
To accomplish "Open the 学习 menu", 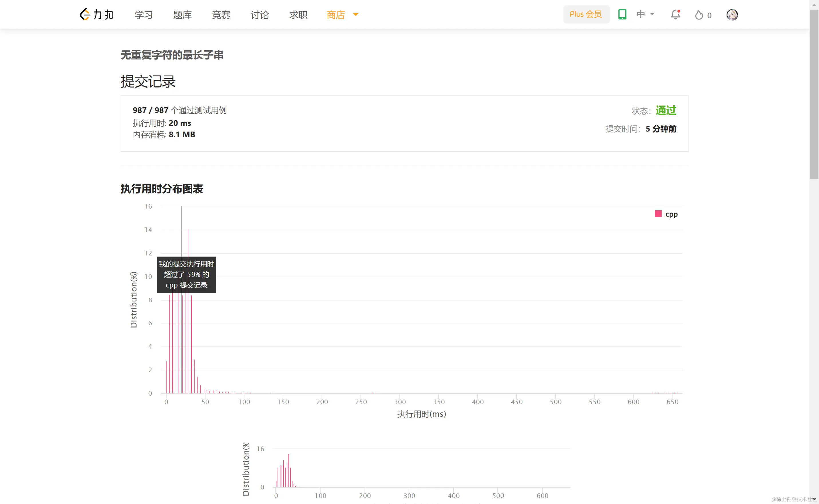I will [x=144, y=15].
